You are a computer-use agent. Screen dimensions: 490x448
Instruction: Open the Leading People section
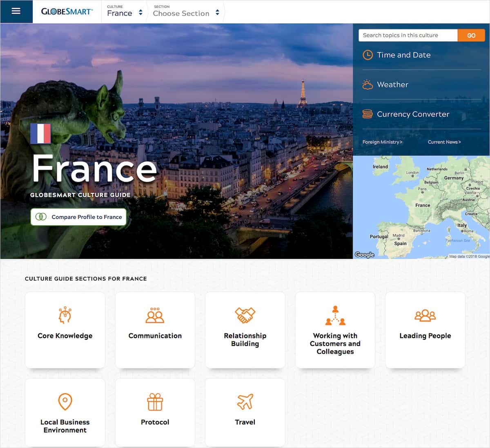click(x=425, y=330)
